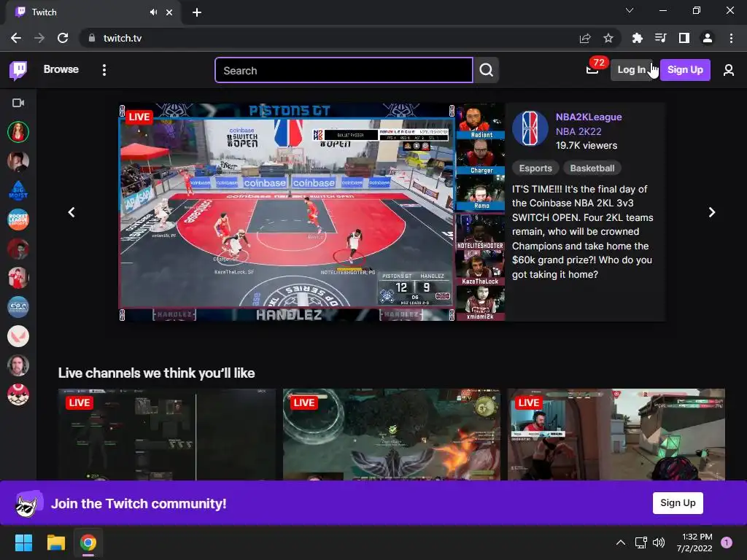This screenshot has height=560, width=747.
Task: Click the magnifier search button
Action: (487, 70)
